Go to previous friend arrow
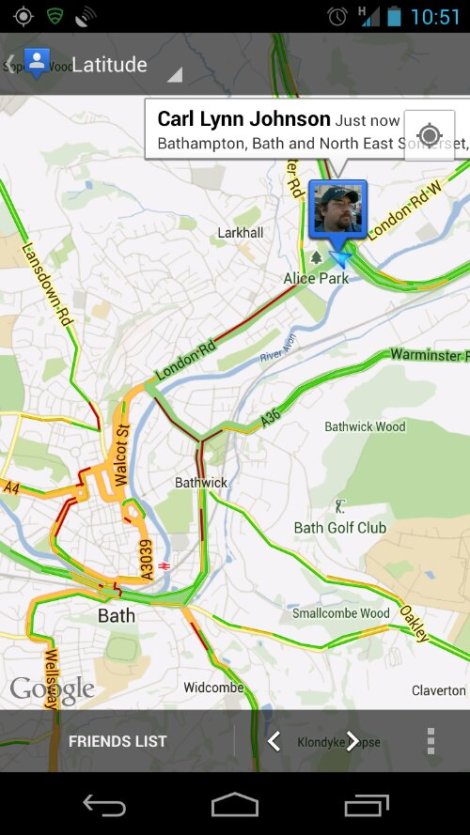 click(x=274, y=741)
